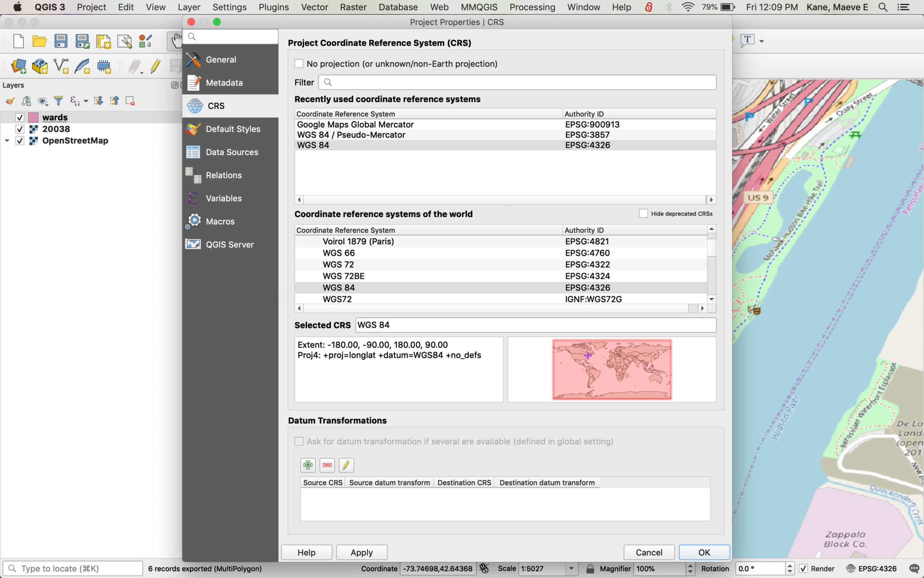This screenshot has width=924, height=578.
Task: Enable the No projection checkbox
Action: (299, 64)
